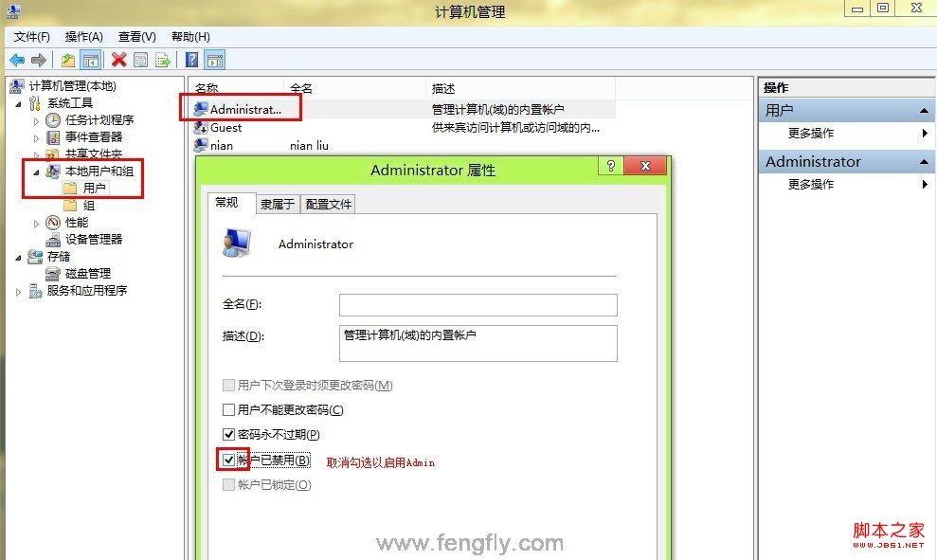Expand the 任务计划程序 tree node

coord(36,121)
